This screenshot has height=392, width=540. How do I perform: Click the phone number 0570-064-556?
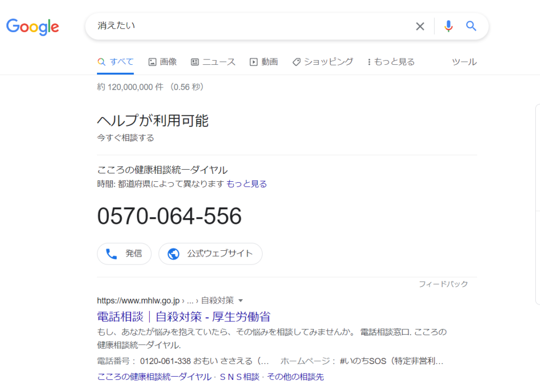(x=169, y=216)
